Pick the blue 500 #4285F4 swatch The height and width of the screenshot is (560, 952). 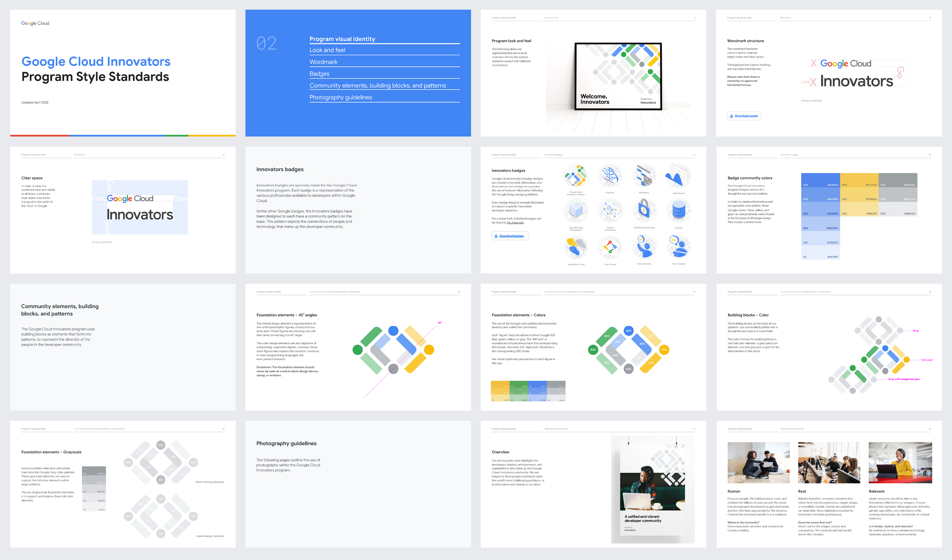click(821, 180)
